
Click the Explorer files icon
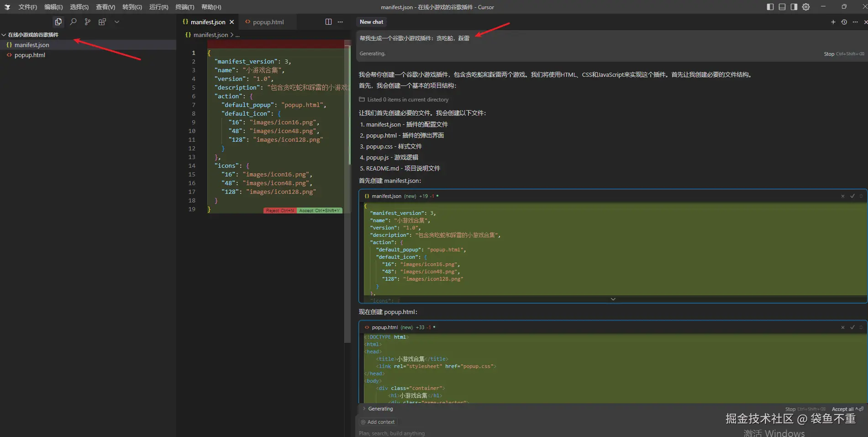pos(58,21)
